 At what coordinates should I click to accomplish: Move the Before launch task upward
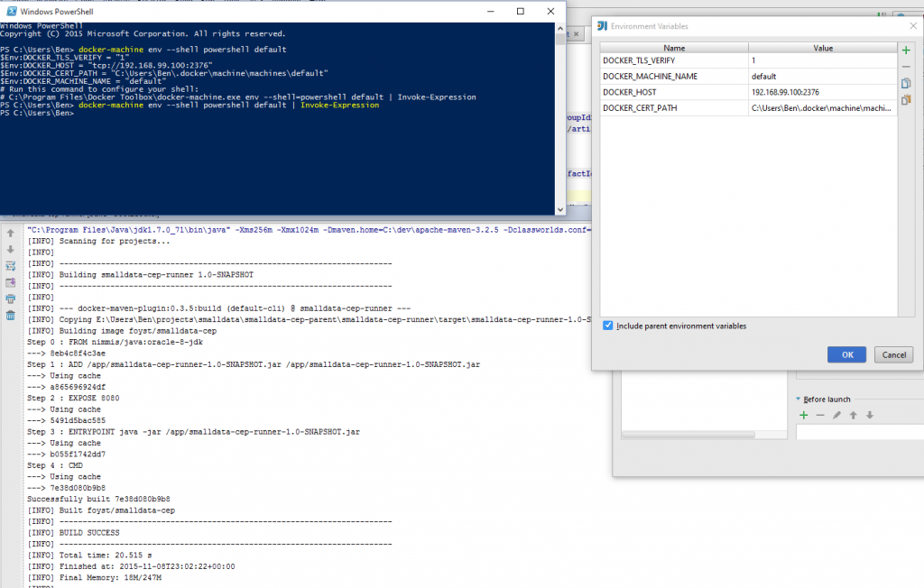pos(854,416)
